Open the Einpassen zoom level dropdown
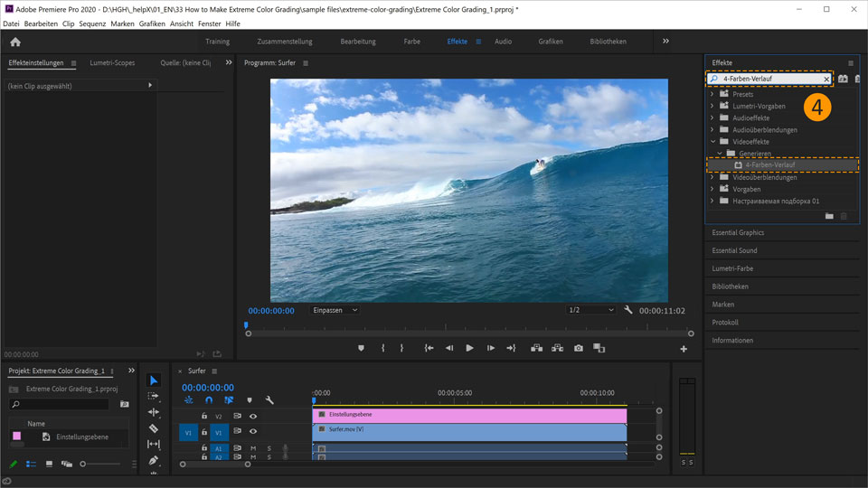 pyautogui.click(x=335, y=310)
